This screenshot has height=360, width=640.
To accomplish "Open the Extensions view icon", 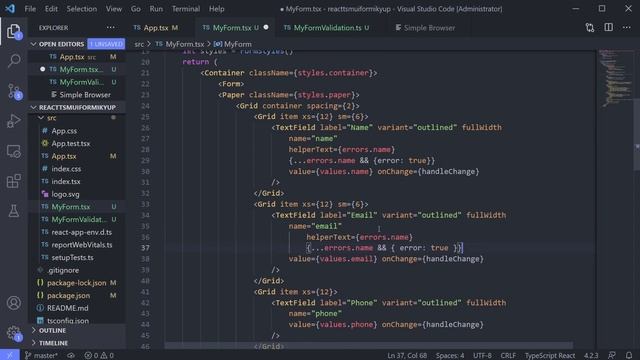I will point(13,181).
